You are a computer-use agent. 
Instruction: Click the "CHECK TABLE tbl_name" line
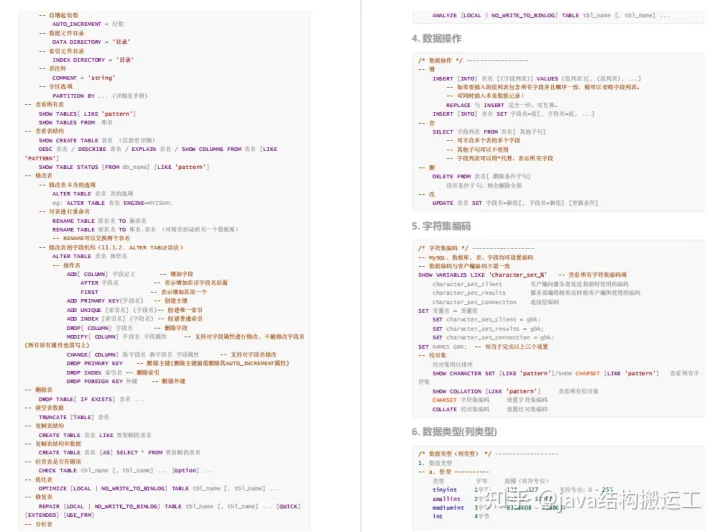click(126, 470)
